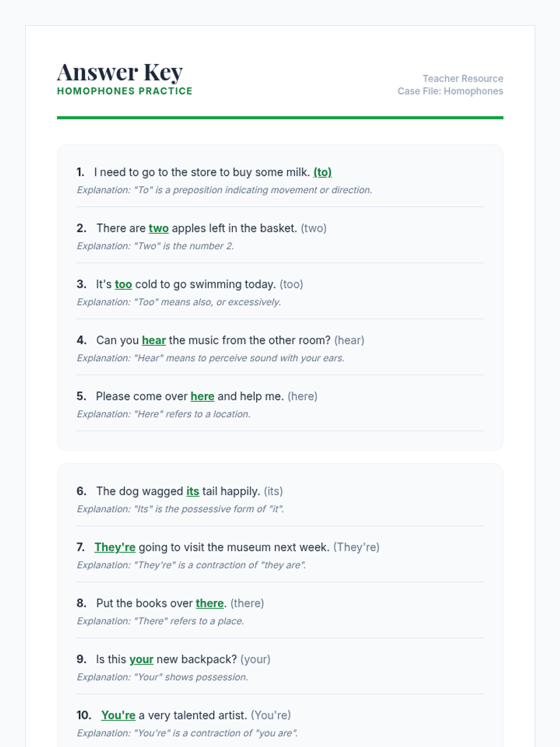Viewport: 560px width, 747px height.
Task: Click the underlined word "here" in question 5
Action: 202,396
